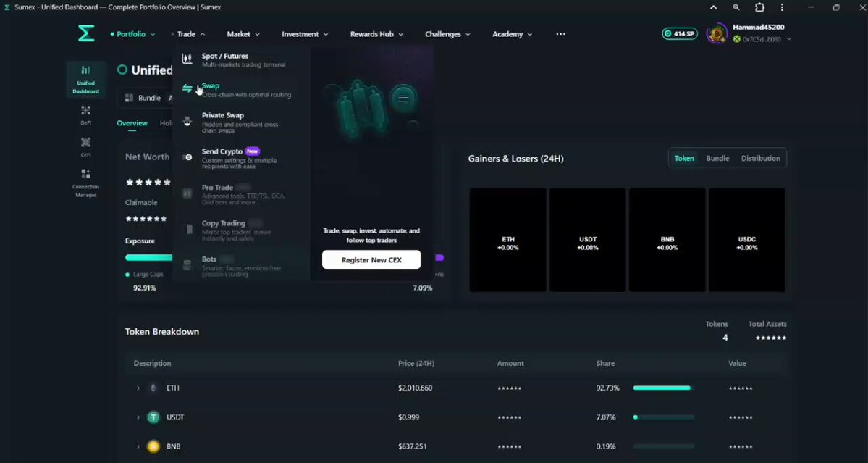Select Pro Trade menu entry
868x463 pixels.
tap(240, 194)
